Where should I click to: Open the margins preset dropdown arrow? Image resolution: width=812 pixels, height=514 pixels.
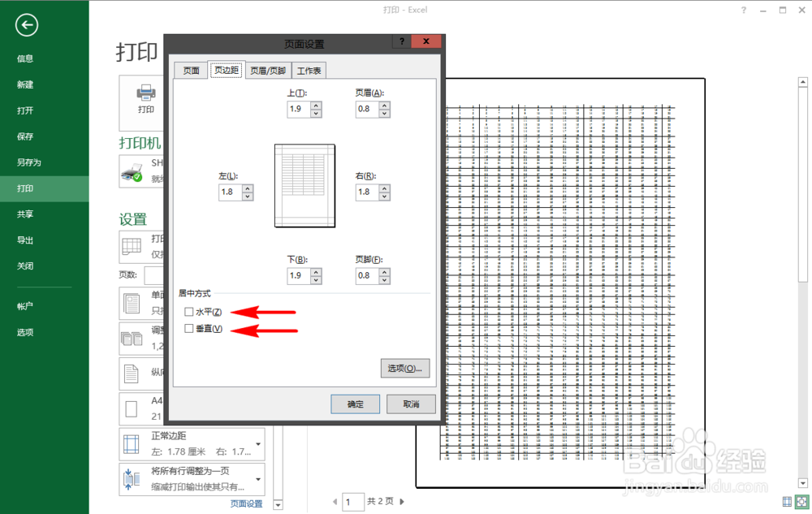click(x=257, y=442)
